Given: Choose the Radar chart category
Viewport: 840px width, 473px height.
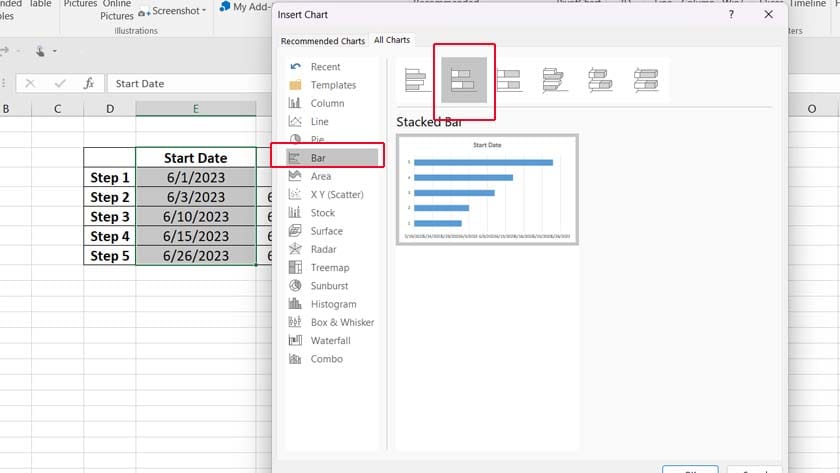Looking at the screenshot, I should point(332,249).
